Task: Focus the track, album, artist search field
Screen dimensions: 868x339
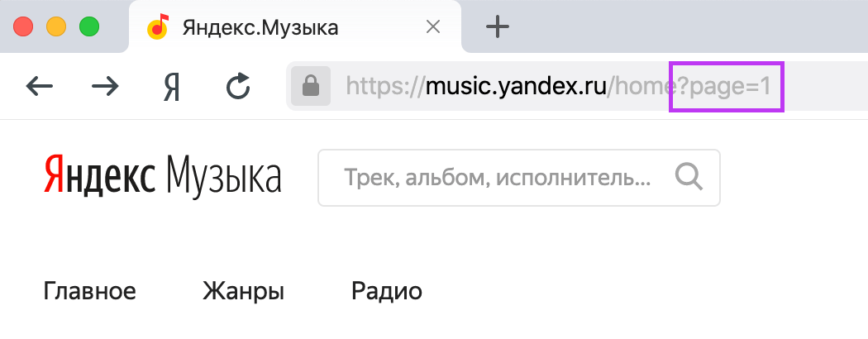Action: [498, 177]
